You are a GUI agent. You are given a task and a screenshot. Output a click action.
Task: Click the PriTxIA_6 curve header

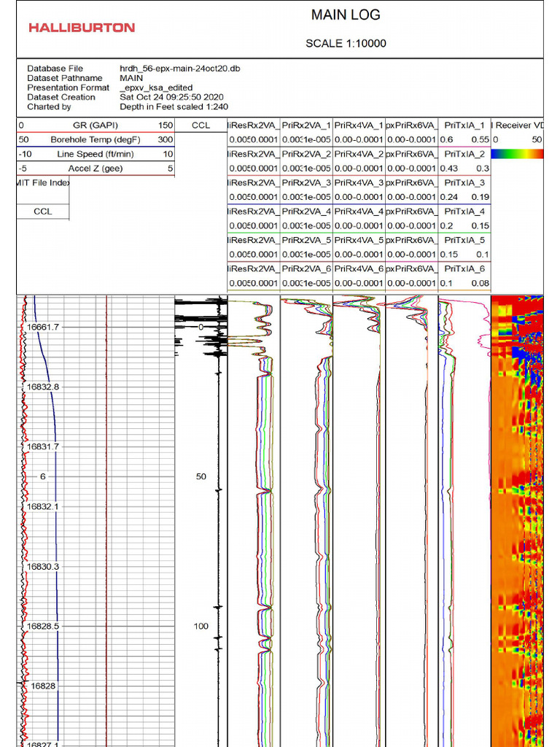(x=464, y=268)
